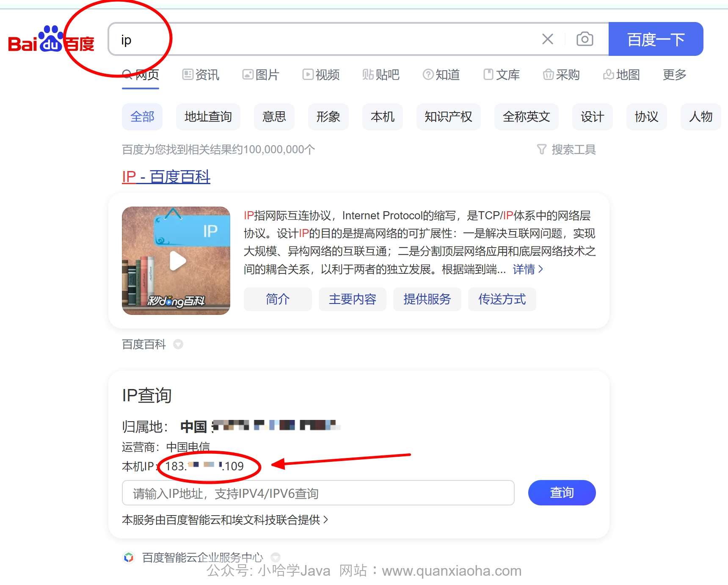728x585 pixels.
Task: Click the 详情 link
Action: 528,269
